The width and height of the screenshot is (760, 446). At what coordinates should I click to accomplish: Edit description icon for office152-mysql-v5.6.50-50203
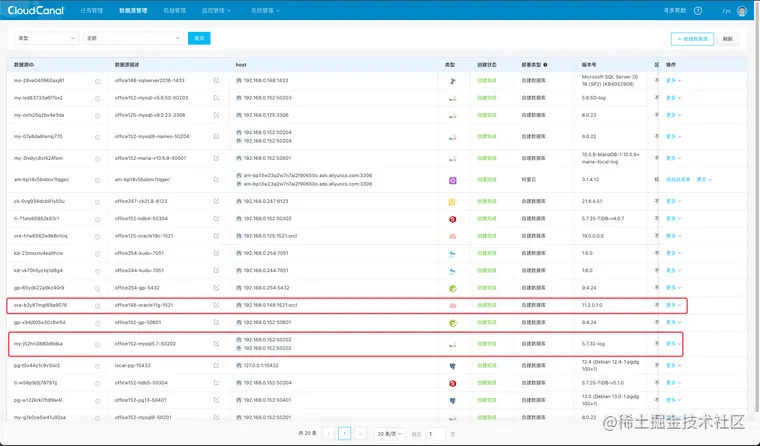pyautogui.click(x=216, y=98)
